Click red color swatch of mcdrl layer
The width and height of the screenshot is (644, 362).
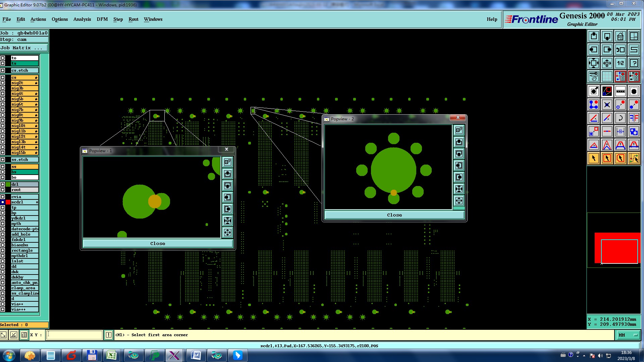tap(8, 202)
